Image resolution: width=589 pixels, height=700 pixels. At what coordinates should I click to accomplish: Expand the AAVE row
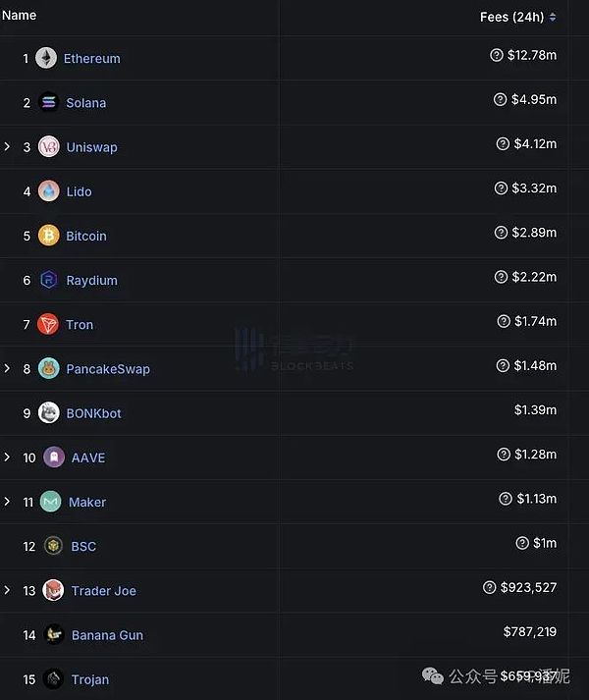[8, 458]
